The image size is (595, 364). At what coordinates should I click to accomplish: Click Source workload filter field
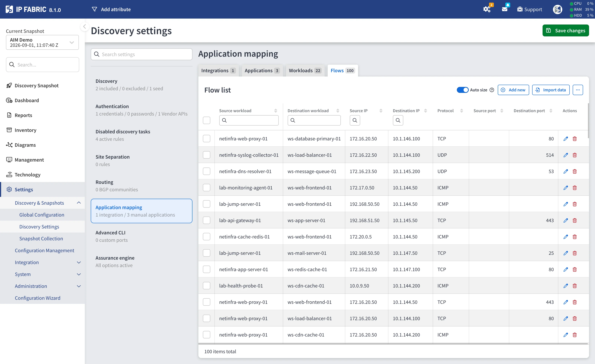[249, 120]
